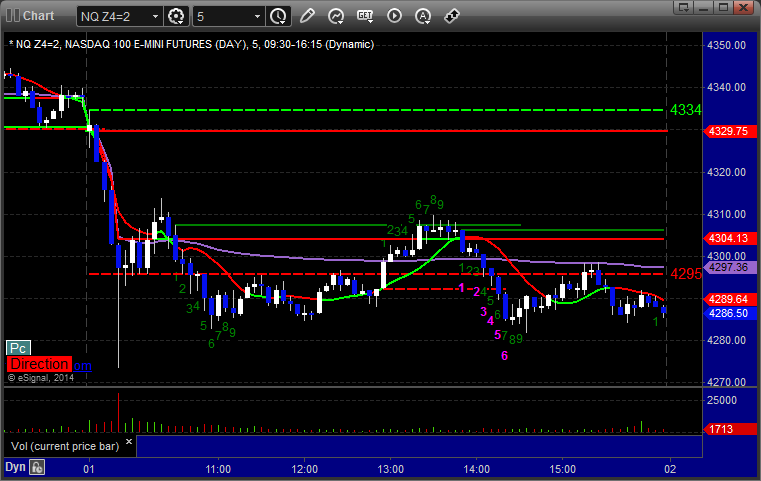
Task: Click the 15:00 time axis label
Action: [x=562, y=469]
